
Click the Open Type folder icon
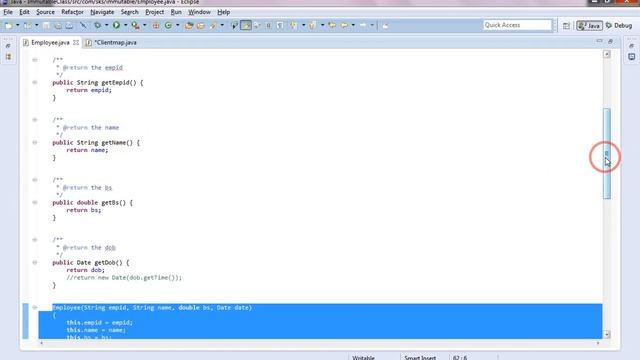tap(189, 25)
